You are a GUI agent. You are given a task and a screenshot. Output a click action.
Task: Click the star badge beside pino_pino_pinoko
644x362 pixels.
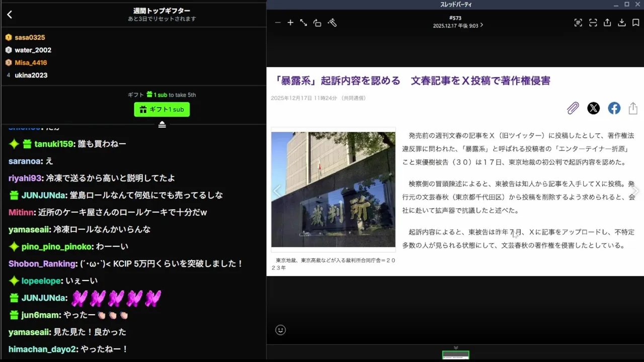click(14, 247)
